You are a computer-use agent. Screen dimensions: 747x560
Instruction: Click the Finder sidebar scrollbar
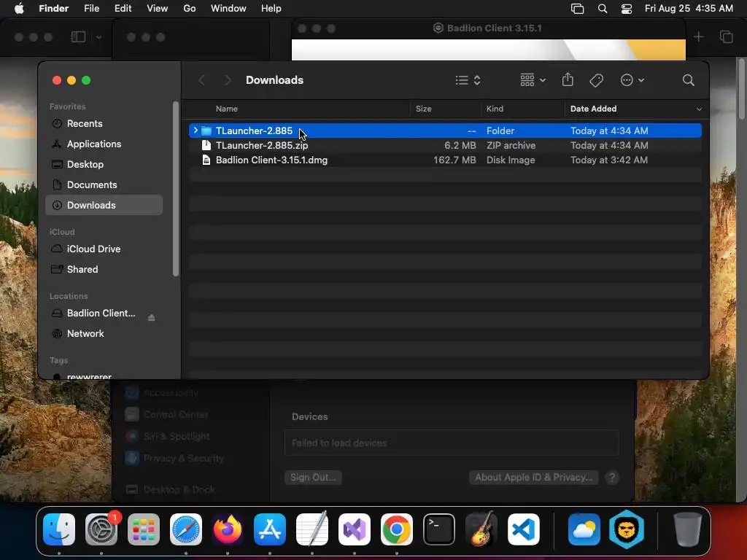(x=176, y=189)
